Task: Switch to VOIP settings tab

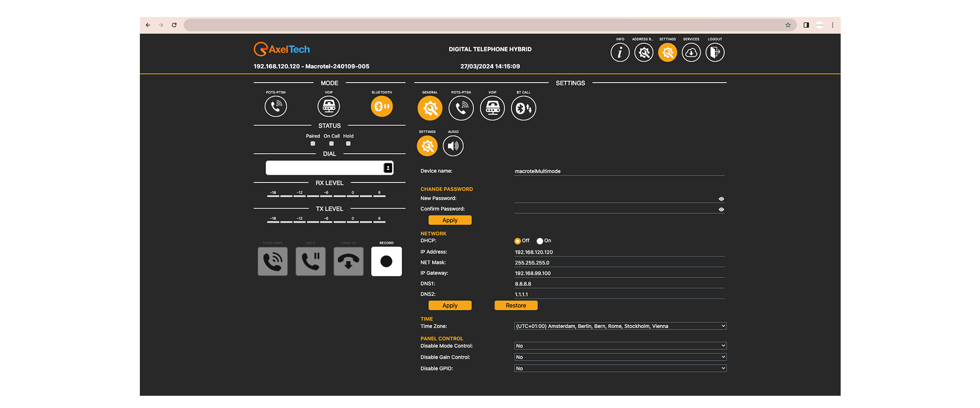Action: coord(492,109)
